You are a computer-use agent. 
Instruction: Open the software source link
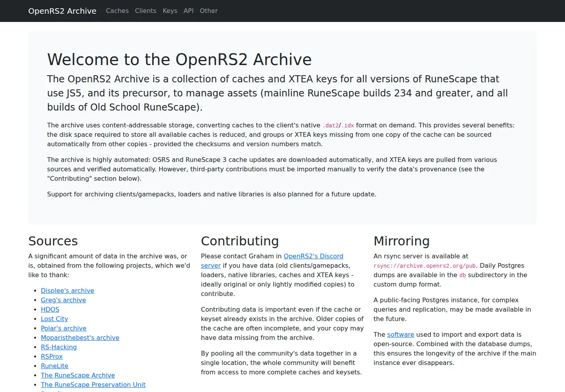[401, 334]
